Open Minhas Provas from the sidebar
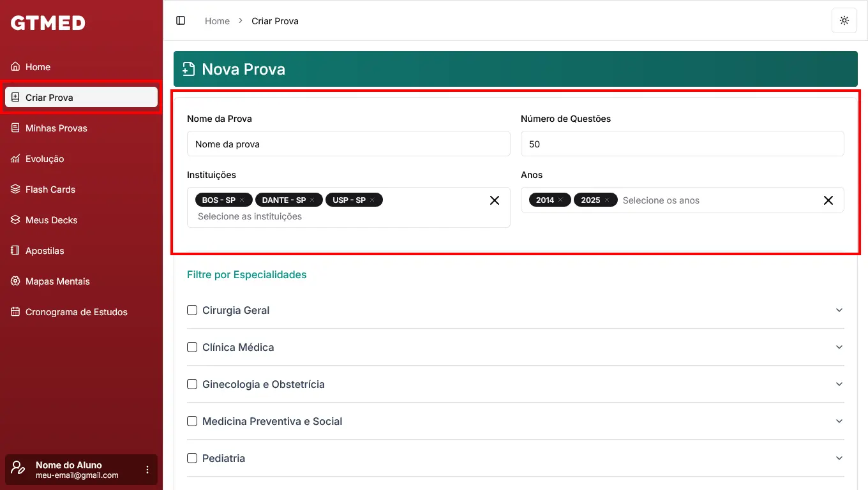The image size is (868, 490). coord(56,128)
